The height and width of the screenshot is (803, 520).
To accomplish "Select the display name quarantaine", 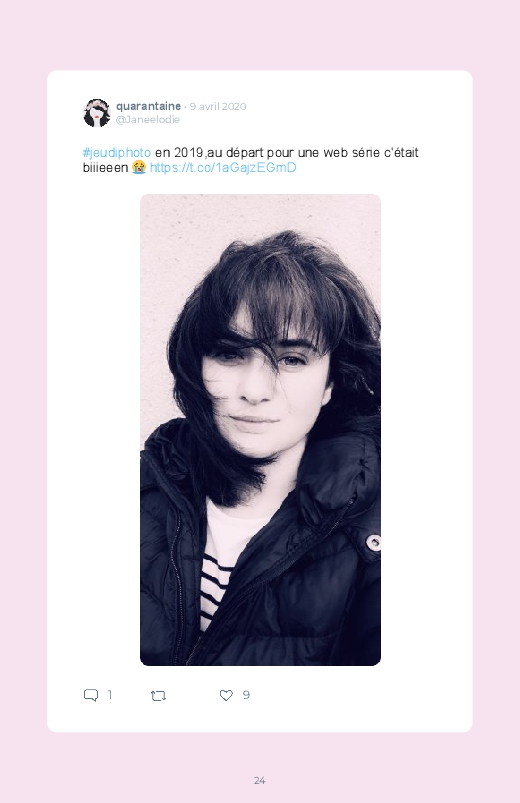I will click(148, 106).
